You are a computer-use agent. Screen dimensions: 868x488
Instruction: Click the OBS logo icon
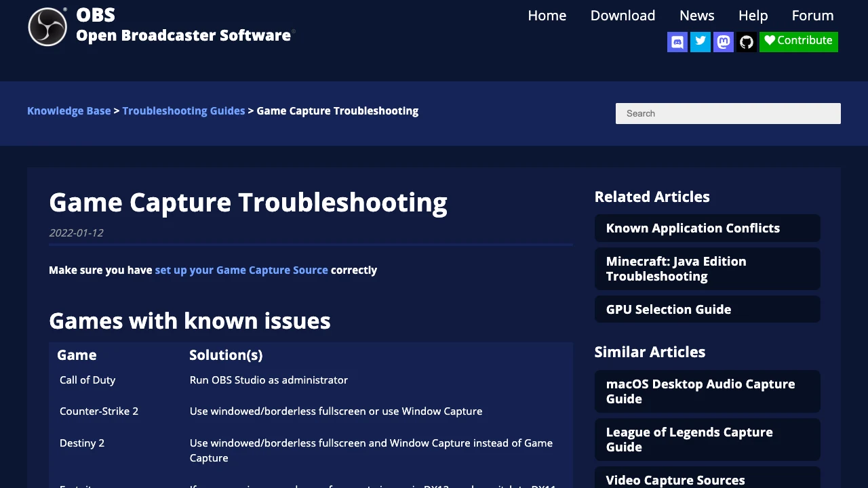pos(47,27)
